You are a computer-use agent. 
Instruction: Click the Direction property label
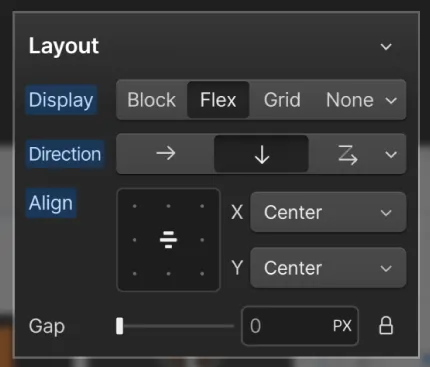(65, 154)
